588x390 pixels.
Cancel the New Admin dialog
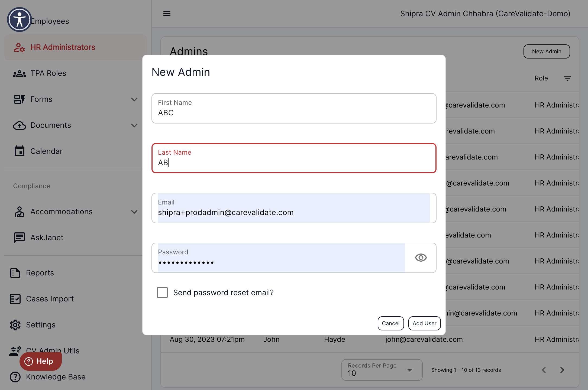pyautogui.click(x=391, y=323)
